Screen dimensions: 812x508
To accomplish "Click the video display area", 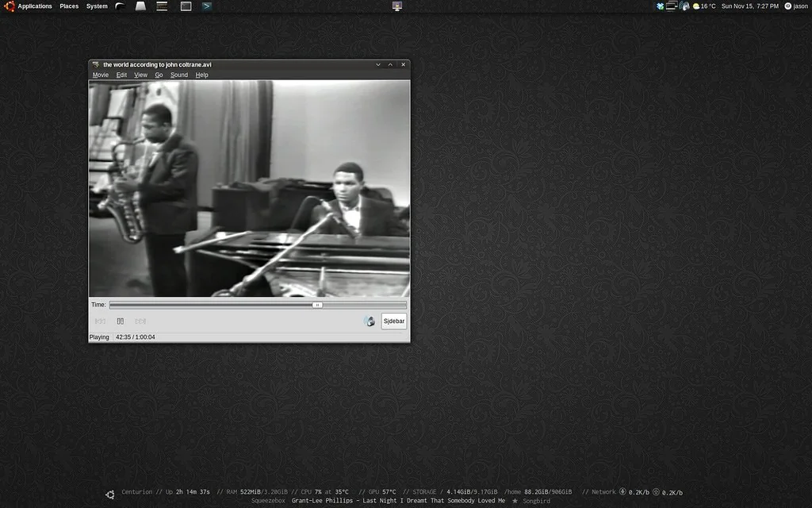I will click(x=249, y=188).
